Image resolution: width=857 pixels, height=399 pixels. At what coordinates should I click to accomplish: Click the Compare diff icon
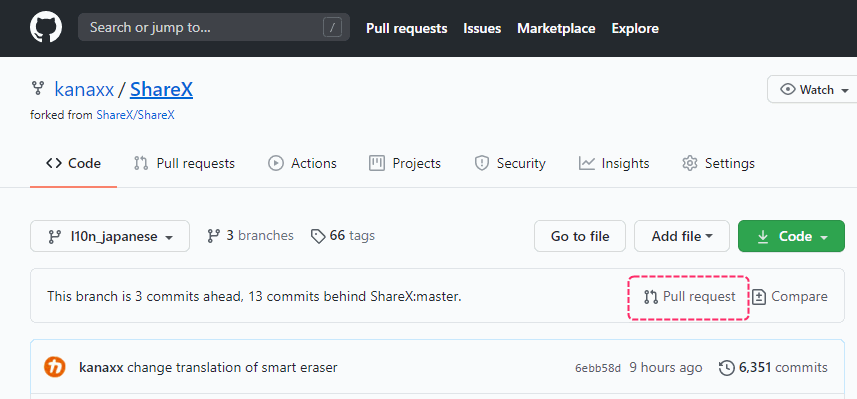(759, 297)
